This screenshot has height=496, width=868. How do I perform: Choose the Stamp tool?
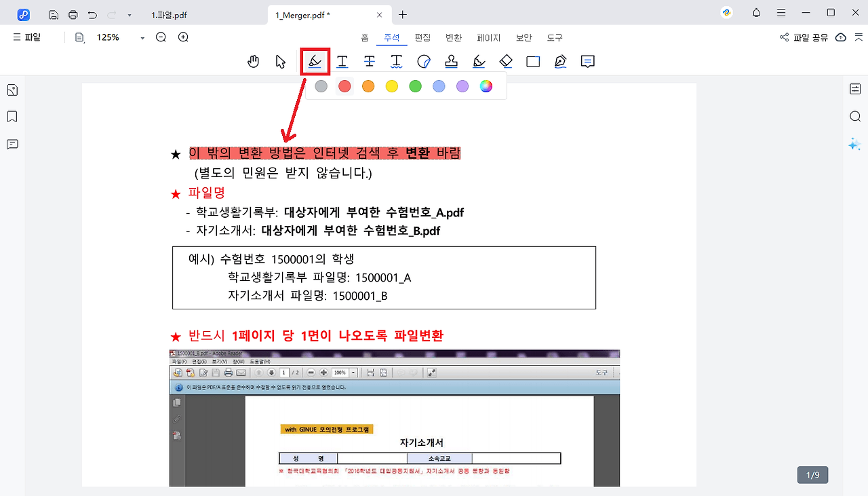pos(451,62)
